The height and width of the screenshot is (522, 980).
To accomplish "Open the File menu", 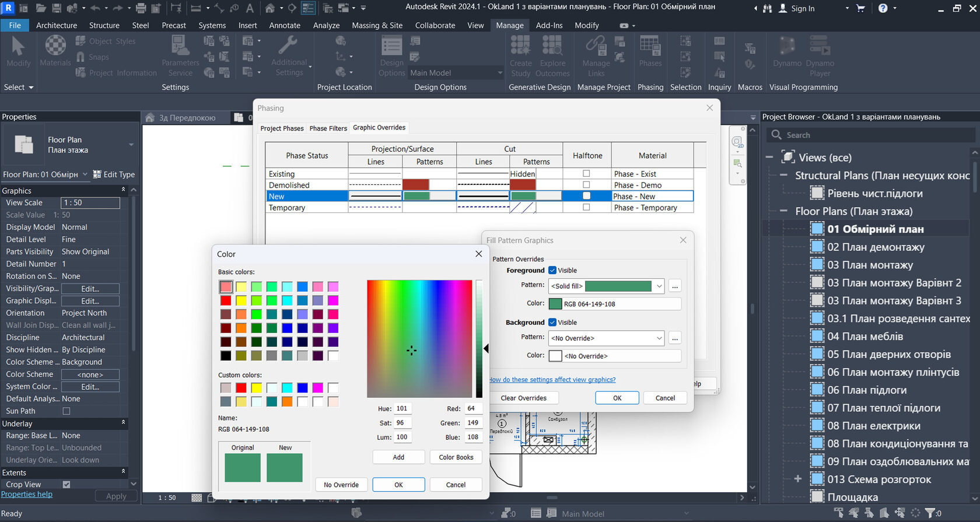I will click(15, 25).
